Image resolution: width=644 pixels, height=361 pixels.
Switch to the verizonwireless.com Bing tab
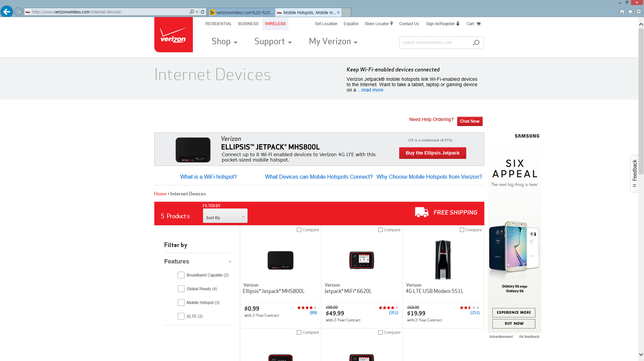241,12
